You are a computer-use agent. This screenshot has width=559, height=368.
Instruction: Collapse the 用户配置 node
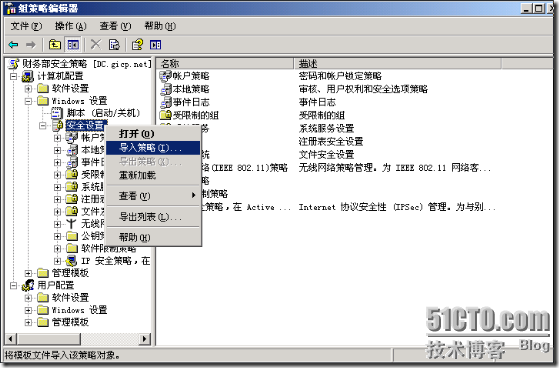click(x=14, y=285)
